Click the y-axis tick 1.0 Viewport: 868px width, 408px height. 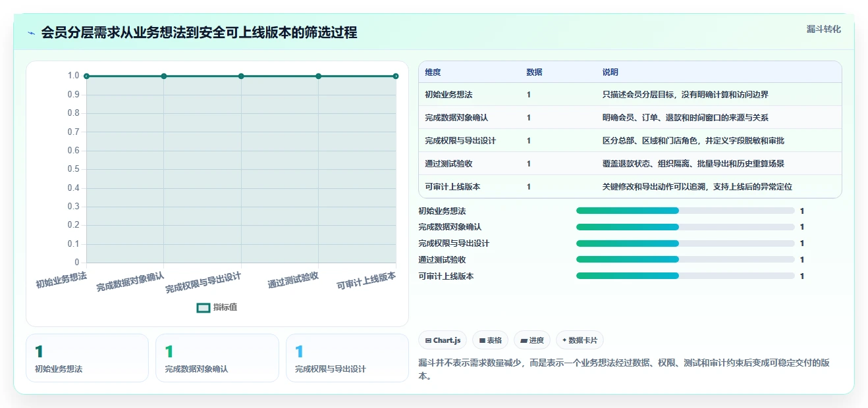(73, 76)
